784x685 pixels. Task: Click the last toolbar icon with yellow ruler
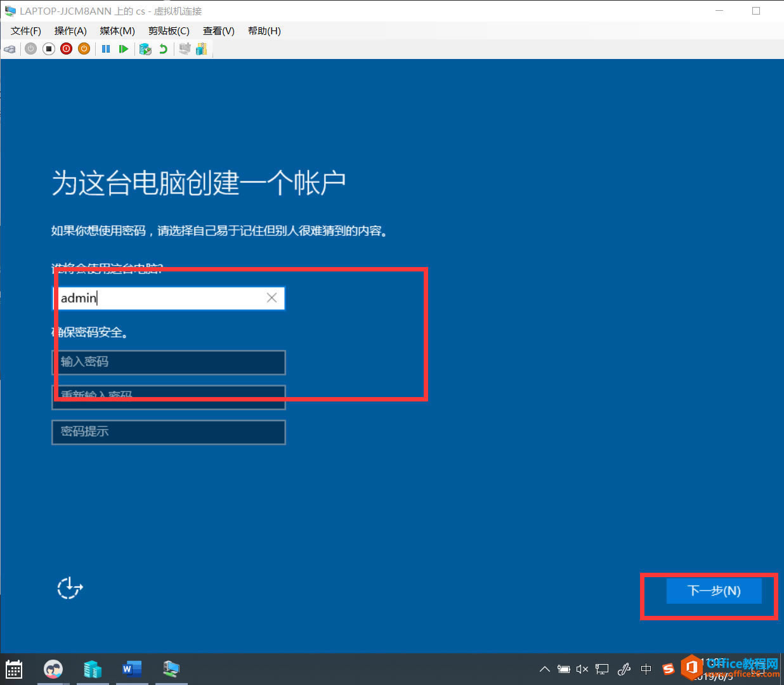point(202,49)
